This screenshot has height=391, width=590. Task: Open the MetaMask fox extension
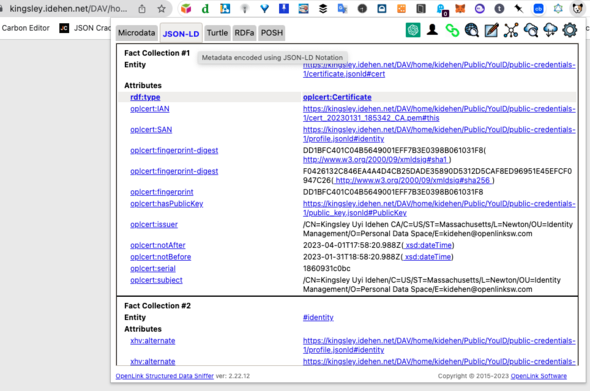point(460,9)
